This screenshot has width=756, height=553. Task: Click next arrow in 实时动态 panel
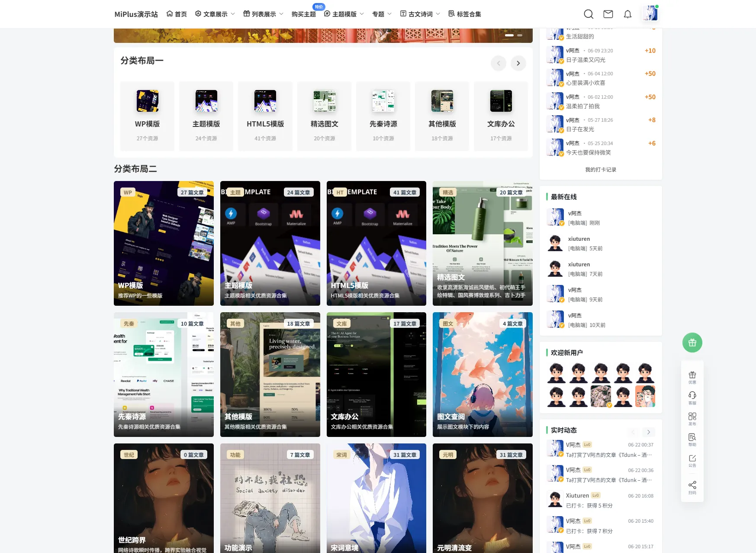tap(648, 432)
